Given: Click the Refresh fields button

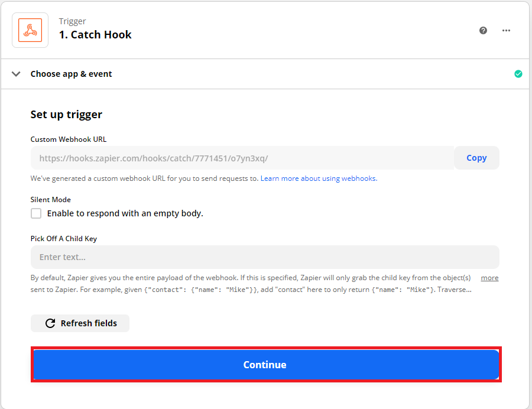Looking at the screenshot, I should [80, 323].
